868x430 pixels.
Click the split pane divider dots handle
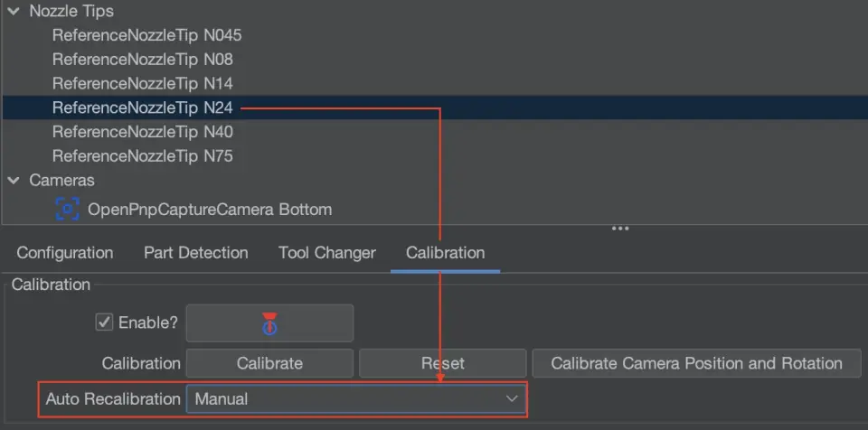[x=620, y=229]
